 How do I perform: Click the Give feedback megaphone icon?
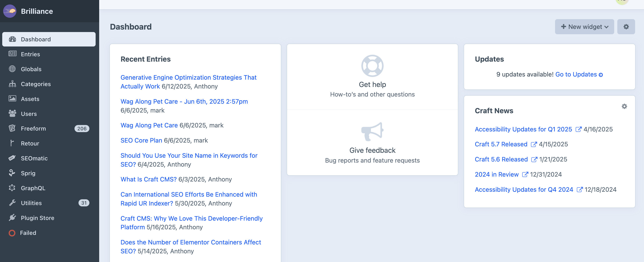click(372, 131)
